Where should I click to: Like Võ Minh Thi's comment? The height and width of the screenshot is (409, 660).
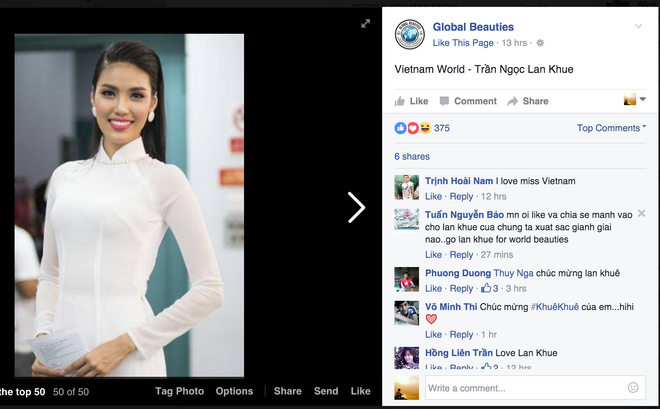pos(433,335)
